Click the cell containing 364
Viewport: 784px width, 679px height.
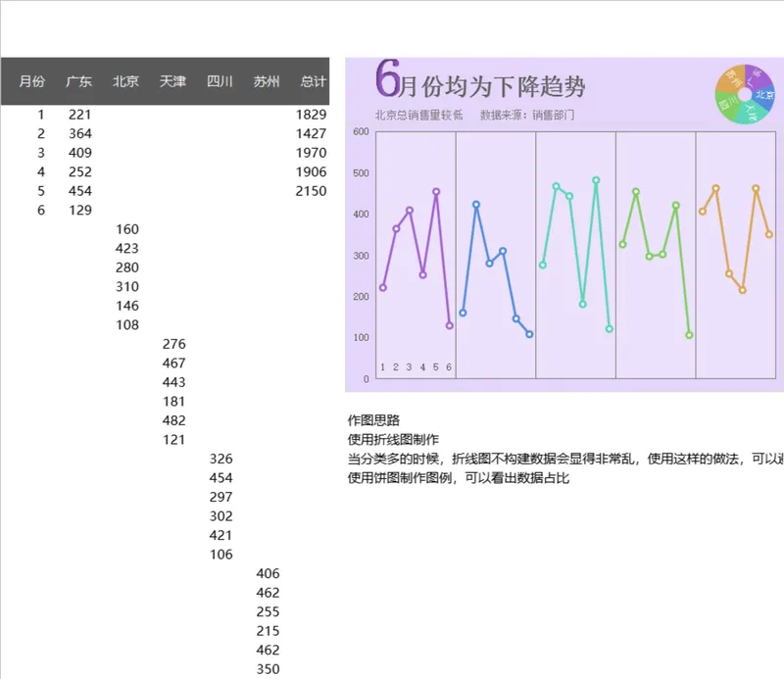[x=80, y=133]
